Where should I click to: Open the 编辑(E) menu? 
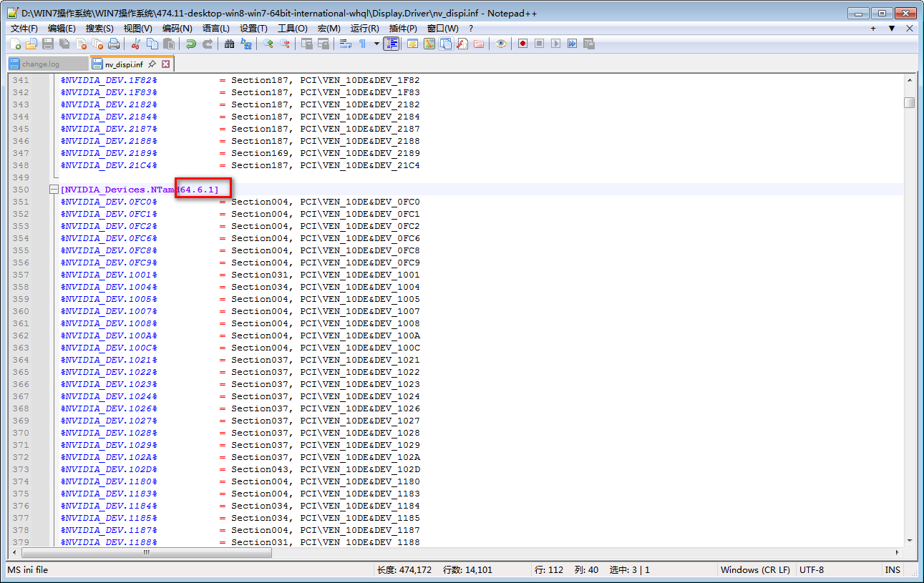pos(62,28)
